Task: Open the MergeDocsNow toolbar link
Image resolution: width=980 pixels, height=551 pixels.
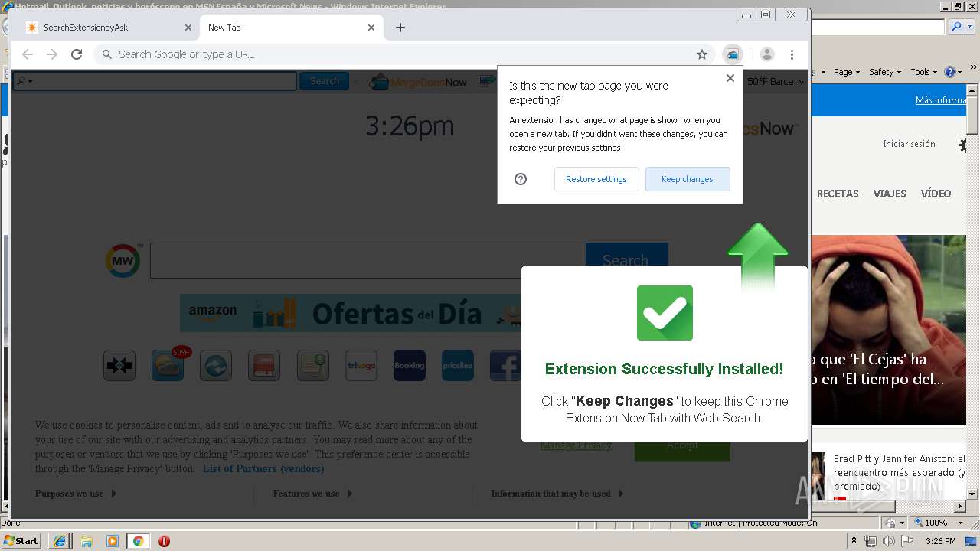Action: [x=418, y=81]
